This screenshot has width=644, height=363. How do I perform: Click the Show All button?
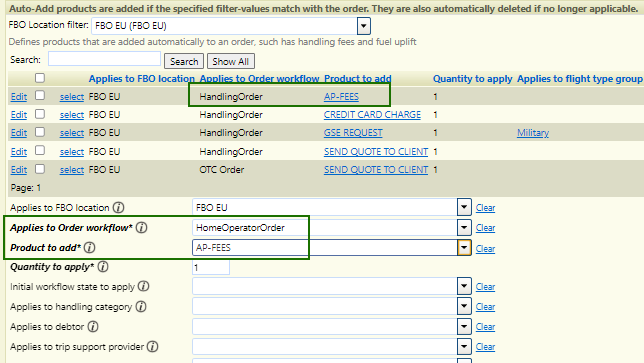231,62
